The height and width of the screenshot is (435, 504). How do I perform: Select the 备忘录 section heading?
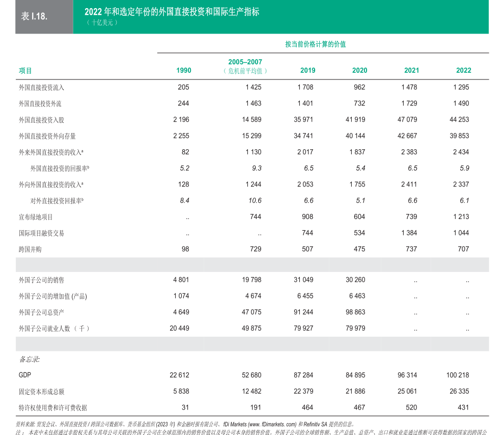tap(29, 359)
